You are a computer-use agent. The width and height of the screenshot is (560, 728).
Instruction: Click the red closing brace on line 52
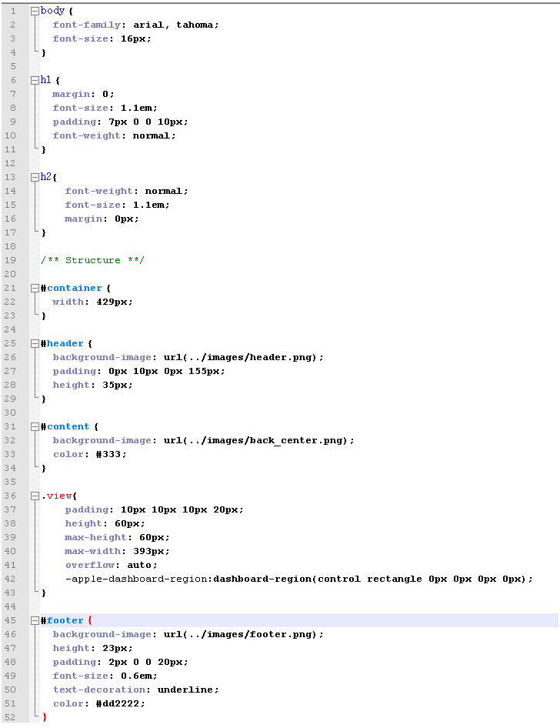coord(45,717)
